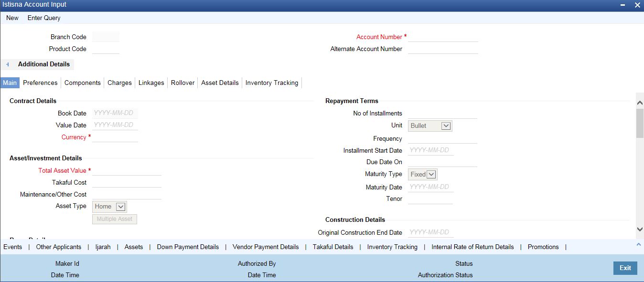This screenshot has width=644, height=282.
Task: Click the Value Date field
Action: [x=115, y=125]
